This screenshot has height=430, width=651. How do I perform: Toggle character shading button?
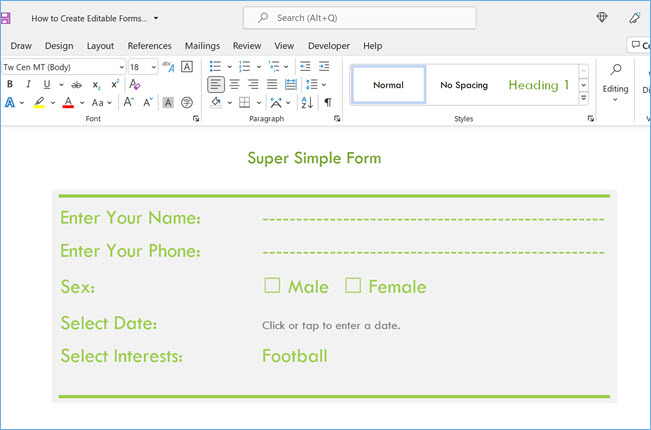(167, 103)
